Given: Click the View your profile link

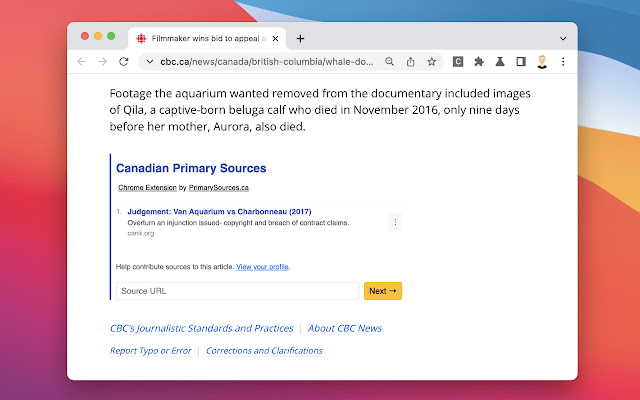Looking at the screenshot, I should point(262,267).
